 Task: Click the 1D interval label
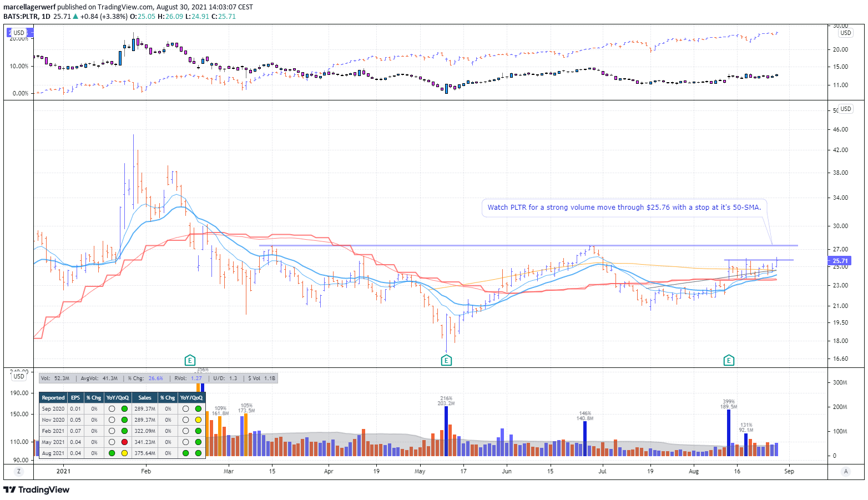tap(46, 17)
